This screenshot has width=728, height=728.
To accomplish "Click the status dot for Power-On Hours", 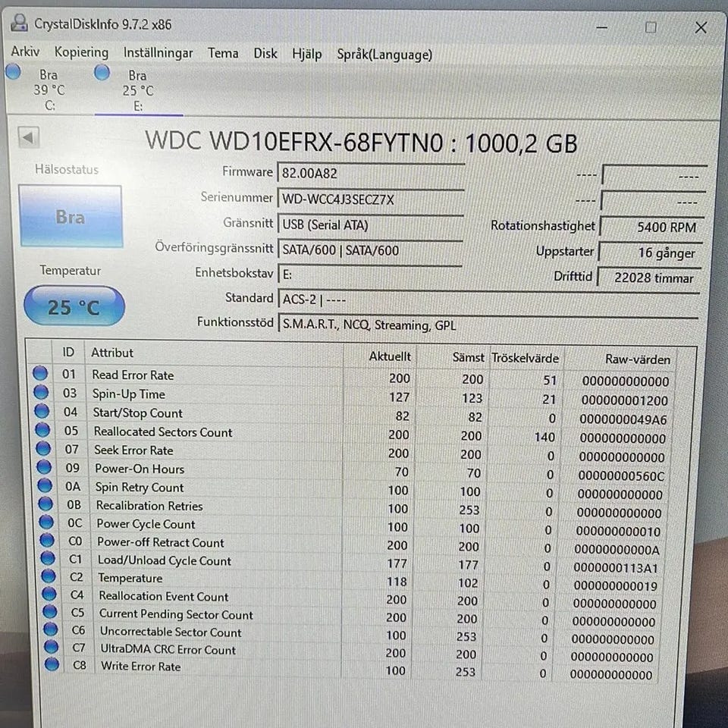I will point(44,466).
